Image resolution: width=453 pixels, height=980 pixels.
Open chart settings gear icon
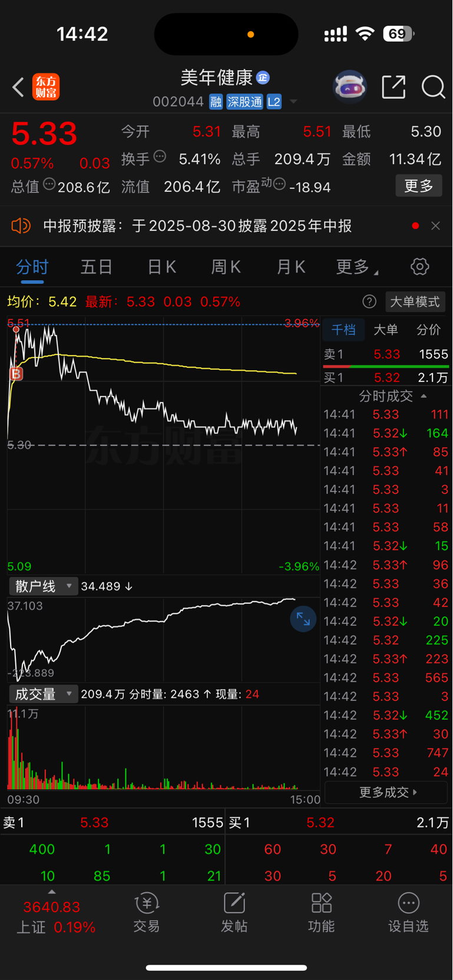tap(419, 267)
